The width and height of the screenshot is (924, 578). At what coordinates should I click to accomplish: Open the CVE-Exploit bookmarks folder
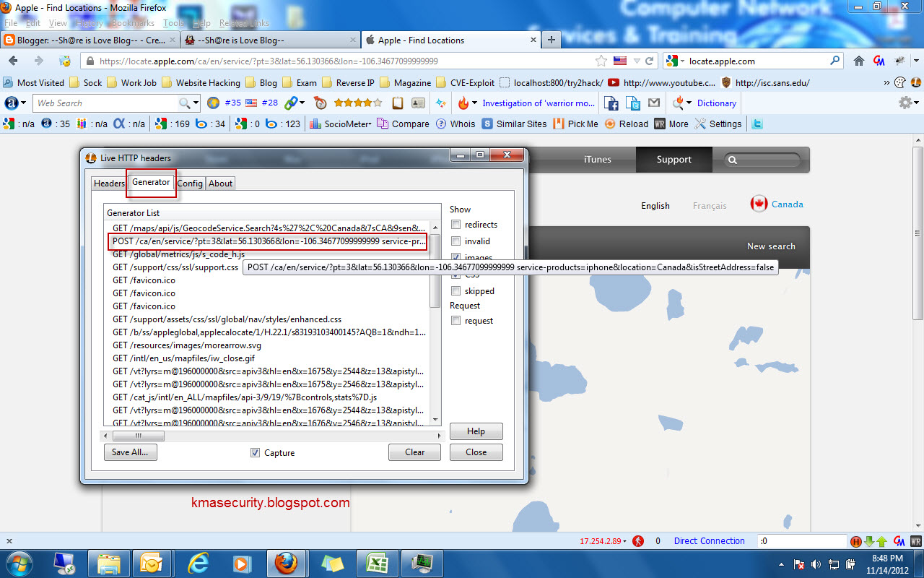(x=465, y=83)
